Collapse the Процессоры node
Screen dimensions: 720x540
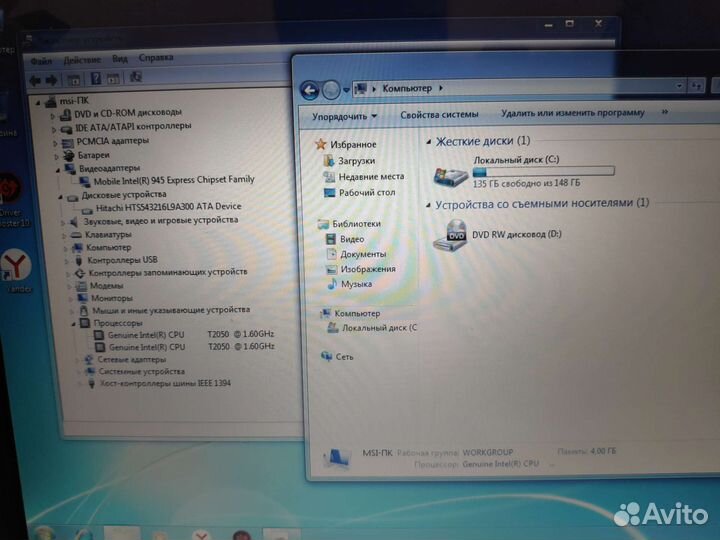point(73,324)
